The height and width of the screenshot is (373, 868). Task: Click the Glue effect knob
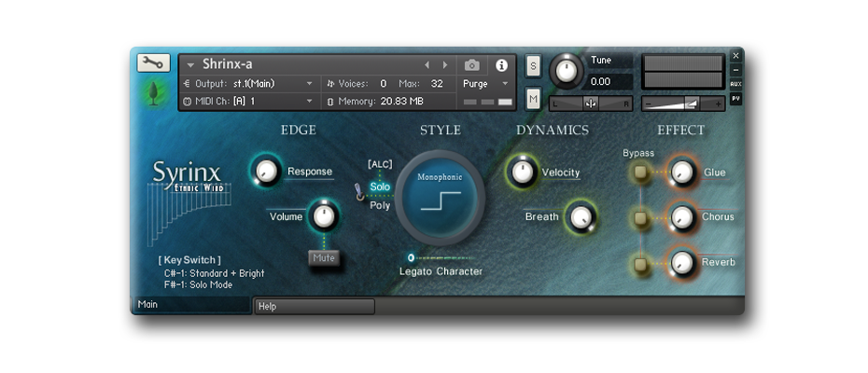(x=682, y=173)
